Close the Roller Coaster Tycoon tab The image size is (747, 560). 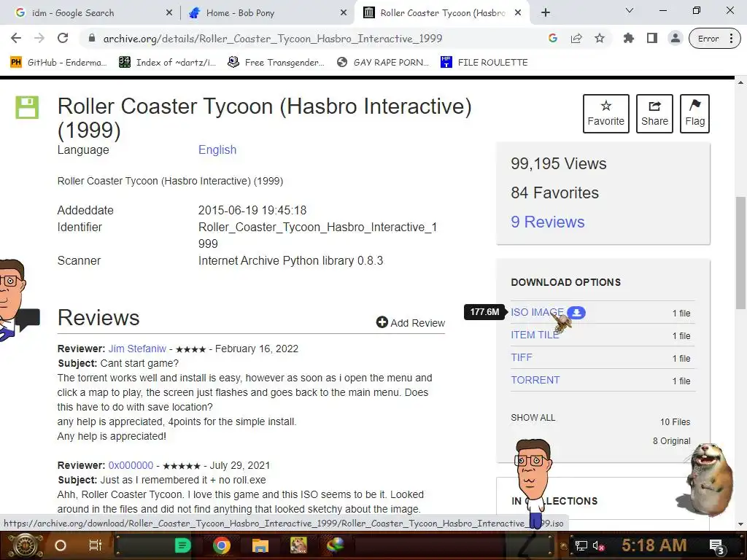(x=518, y=13)
